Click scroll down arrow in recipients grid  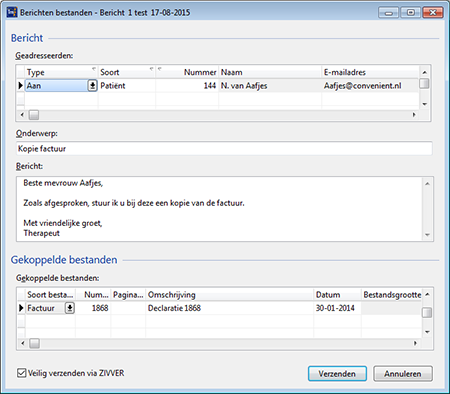(x=424, y=104)
